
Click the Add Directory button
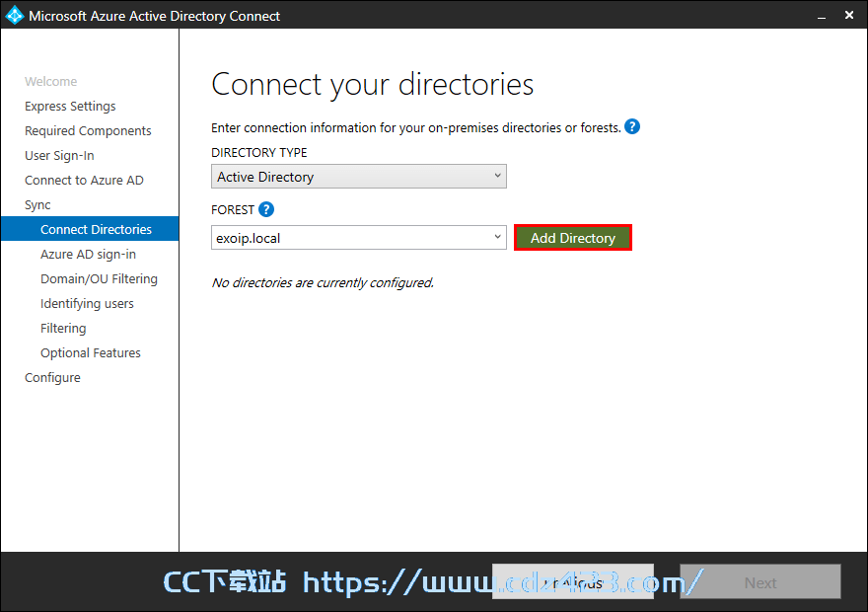click(x=573, y=238)
